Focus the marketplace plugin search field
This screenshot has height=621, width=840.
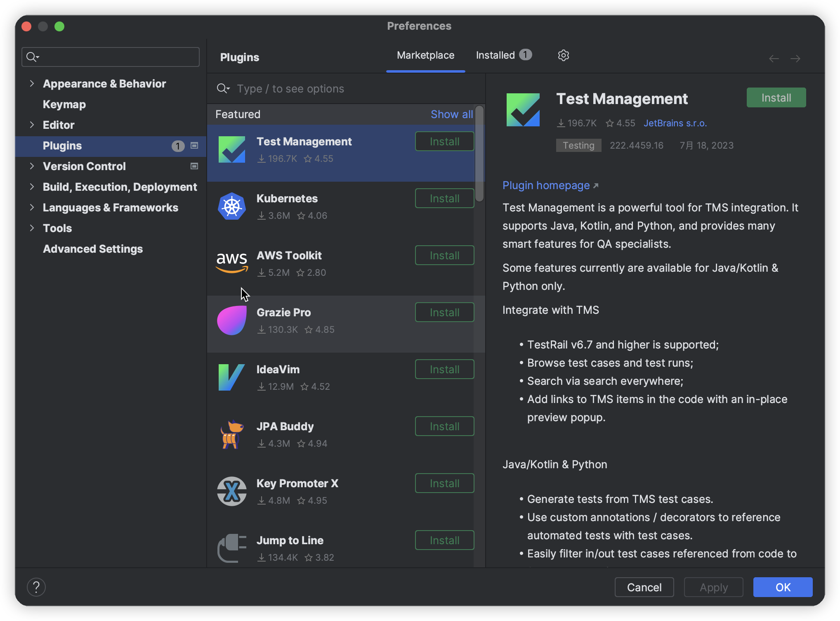pyautogui.click(x=347, y=89)
